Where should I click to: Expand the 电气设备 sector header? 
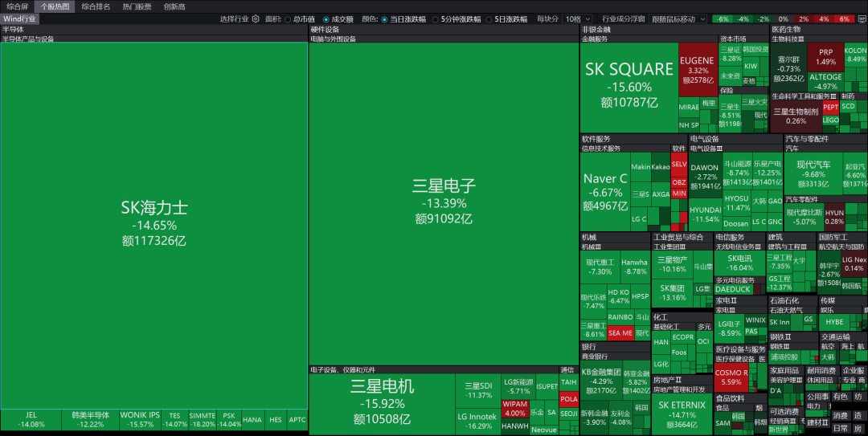click(735, 139)
